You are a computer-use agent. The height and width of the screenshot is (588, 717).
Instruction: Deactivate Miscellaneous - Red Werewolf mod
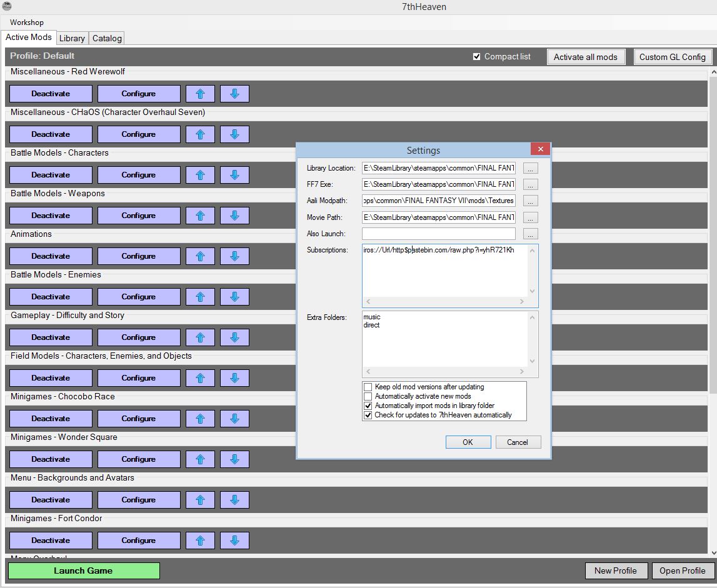tap(51, 94)
